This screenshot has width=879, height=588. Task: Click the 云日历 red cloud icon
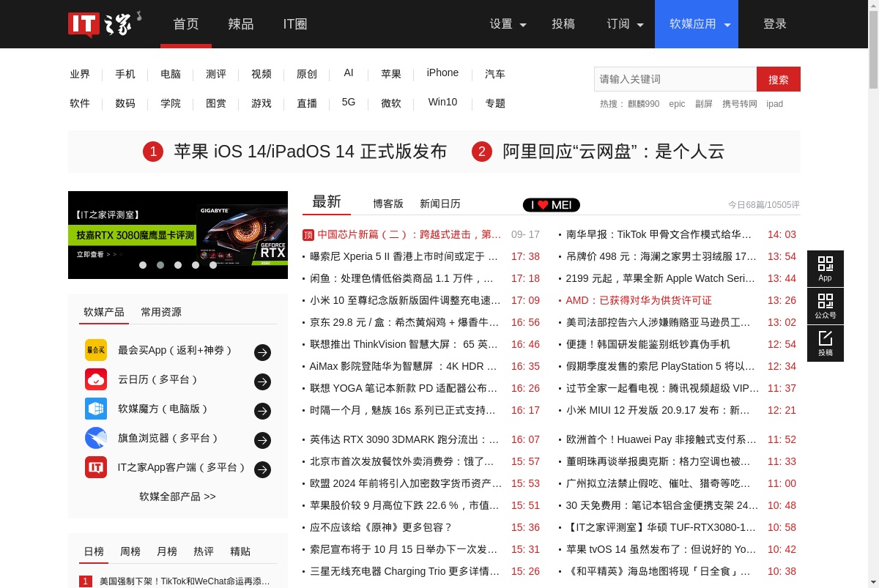pos(96,379)
